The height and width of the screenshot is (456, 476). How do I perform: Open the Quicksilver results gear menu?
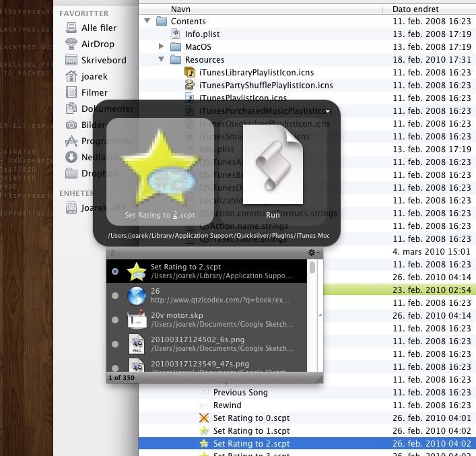[x=313, y=253]
